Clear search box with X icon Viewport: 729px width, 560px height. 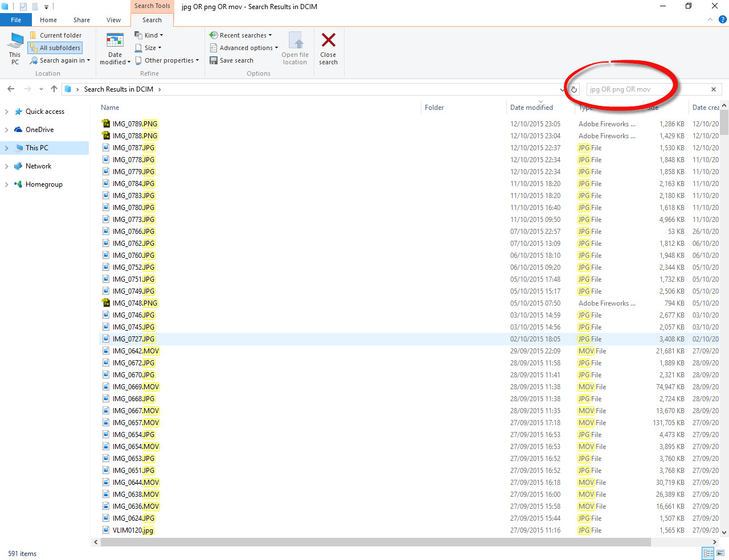point(713,89)
